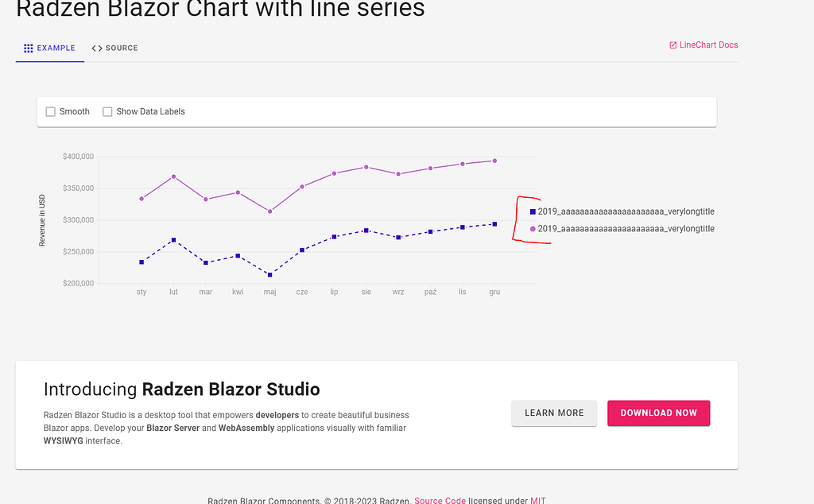Enable the Smooth checkbox

tap(50, 111)
